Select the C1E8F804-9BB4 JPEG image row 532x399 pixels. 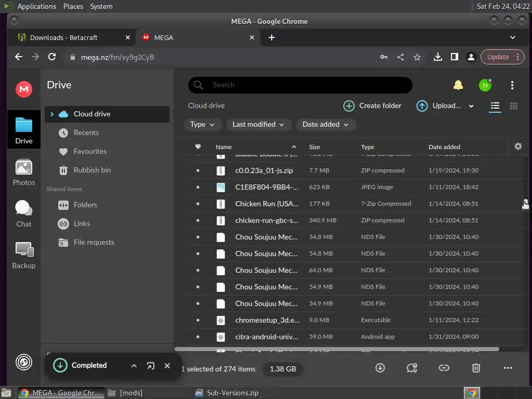tap(355, 187)
